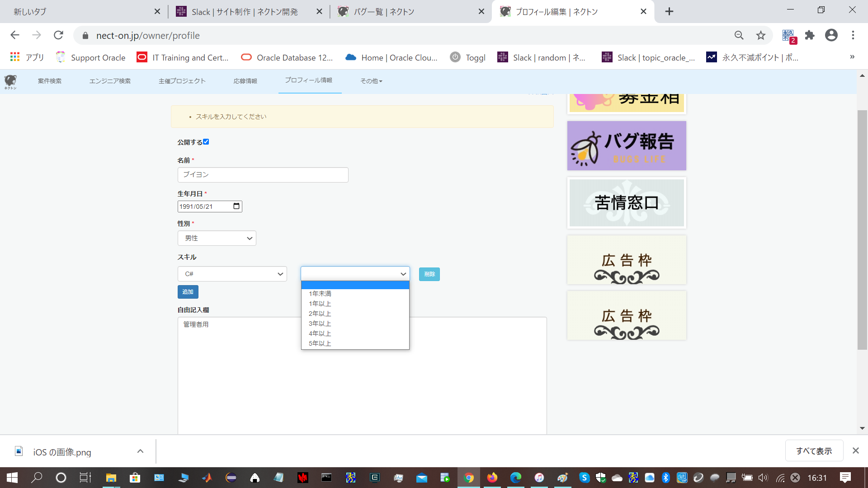Open Microsoft Edge from the taskbar

(x=516, y=478)
